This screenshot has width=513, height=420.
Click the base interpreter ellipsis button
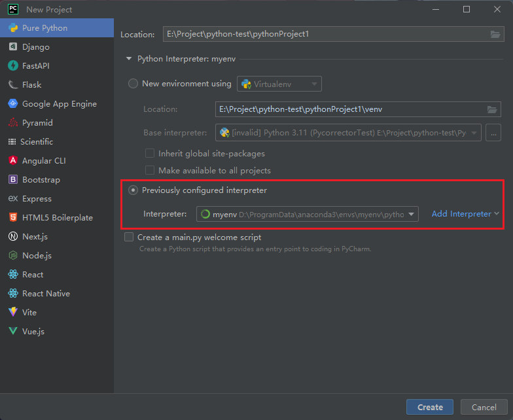(x=493, y=133)
